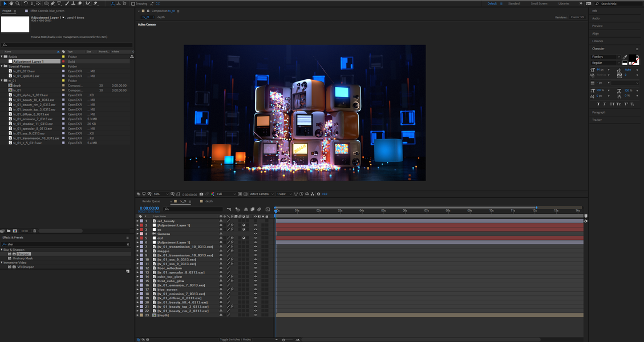The width and height of the screenshot is (644, 342).
Task: Select the Brush tool in the toolbar
Action: coord(66,3)
